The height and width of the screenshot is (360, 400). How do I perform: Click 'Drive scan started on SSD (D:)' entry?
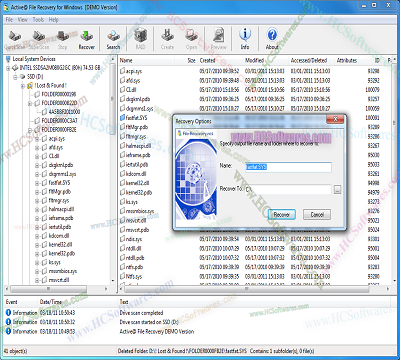click(x=149, y=322)
